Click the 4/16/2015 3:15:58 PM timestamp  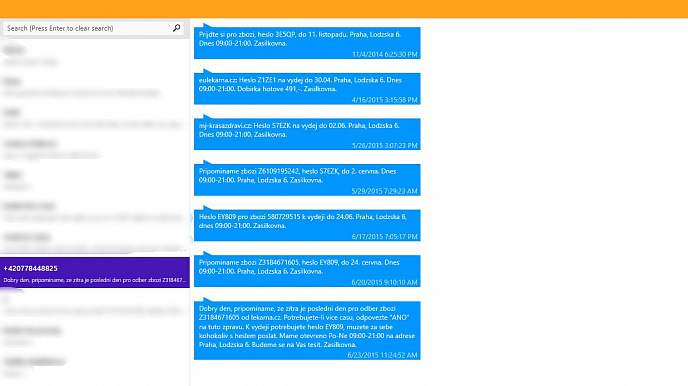tap(384, 100)
